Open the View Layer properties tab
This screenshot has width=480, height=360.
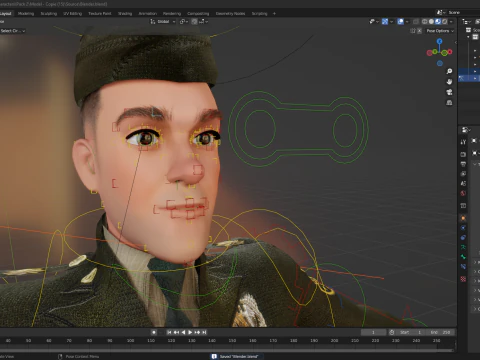point(463,174)
